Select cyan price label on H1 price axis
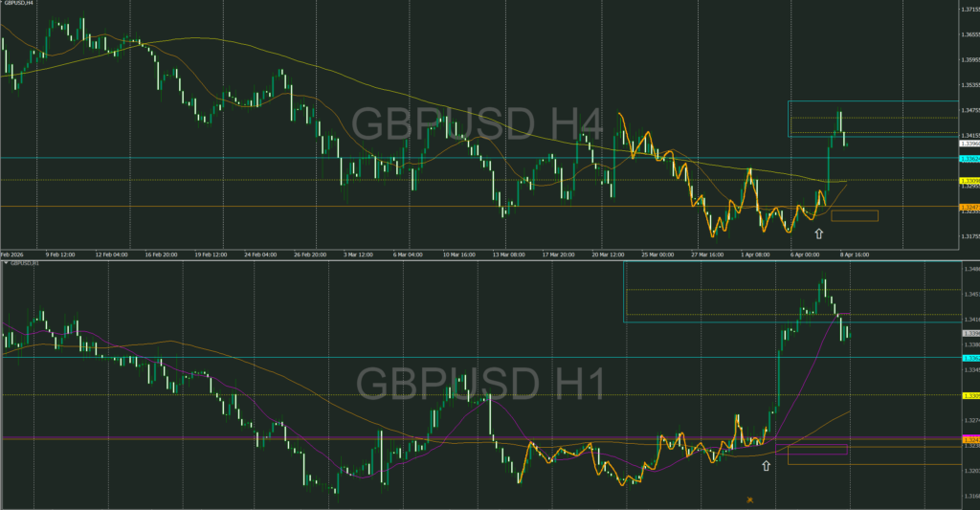Viewport: 980px width, 510px height. [967, 358]
